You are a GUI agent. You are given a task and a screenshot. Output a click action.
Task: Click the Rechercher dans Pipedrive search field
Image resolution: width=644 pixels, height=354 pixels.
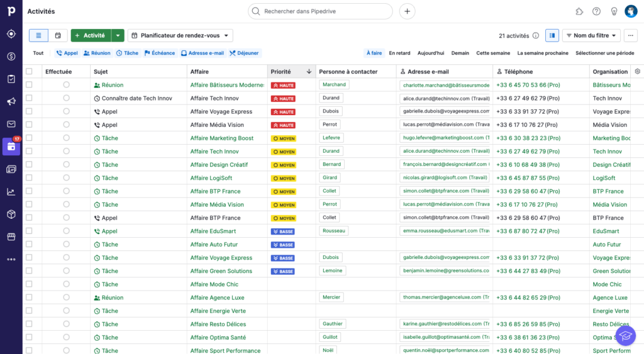(x=320, y=11)
